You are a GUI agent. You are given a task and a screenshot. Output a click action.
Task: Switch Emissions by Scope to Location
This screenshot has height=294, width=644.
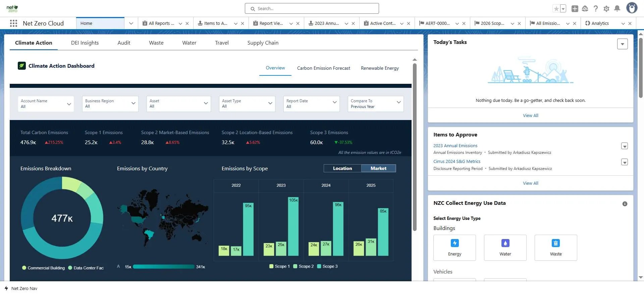click(x=342, y=168)
